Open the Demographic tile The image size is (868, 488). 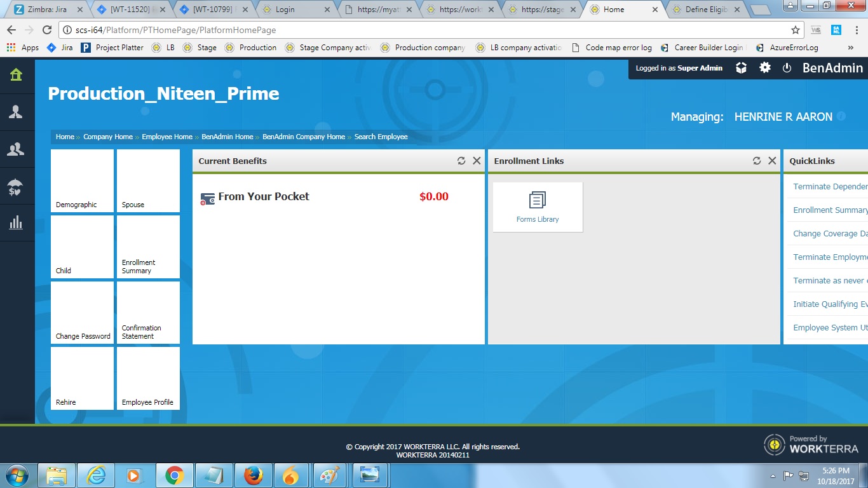click(83, 181)
